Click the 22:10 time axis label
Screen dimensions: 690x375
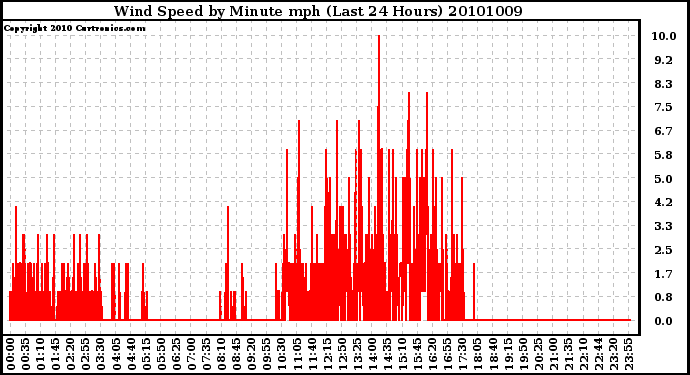point(583,355)
